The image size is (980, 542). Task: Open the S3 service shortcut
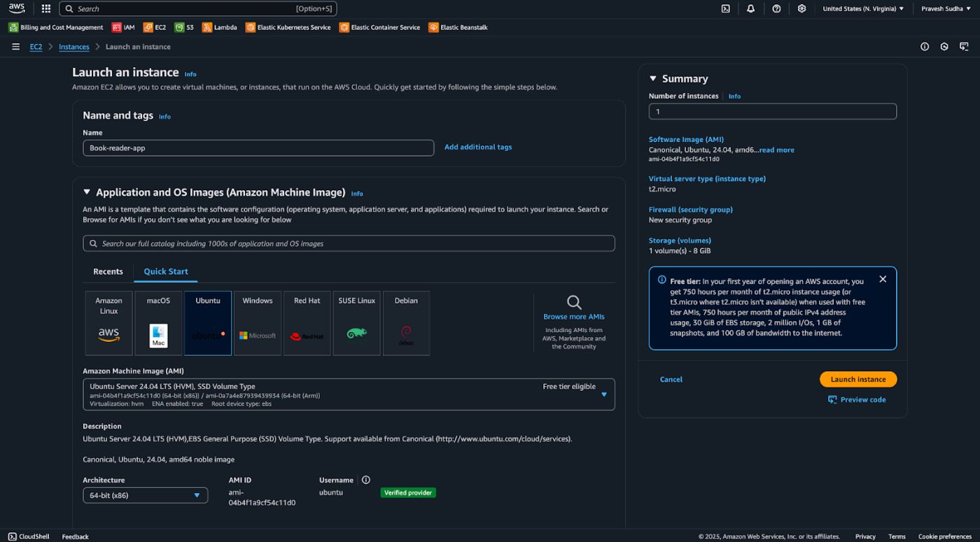(185, 27)
